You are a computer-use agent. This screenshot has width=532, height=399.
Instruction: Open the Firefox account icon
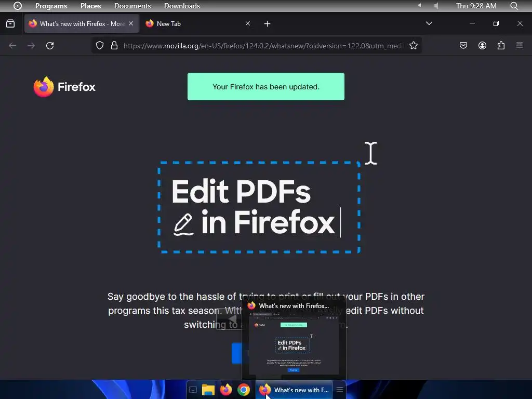(482, 46)
